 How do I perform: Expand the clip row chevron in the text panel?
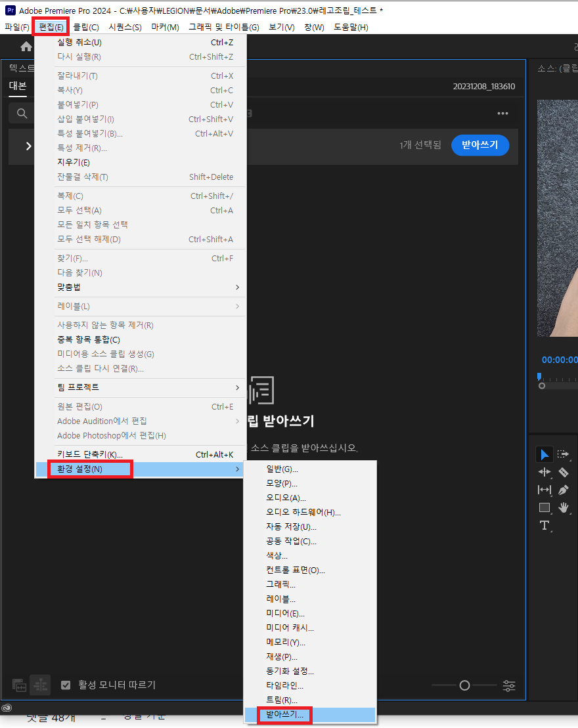point(28,146)
